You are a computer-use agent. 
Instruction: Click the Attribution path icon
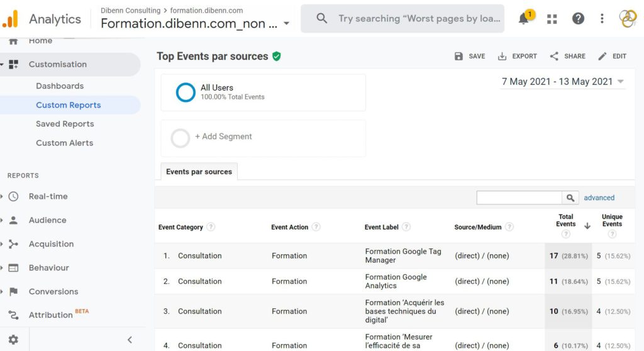[x=14, y=315]
